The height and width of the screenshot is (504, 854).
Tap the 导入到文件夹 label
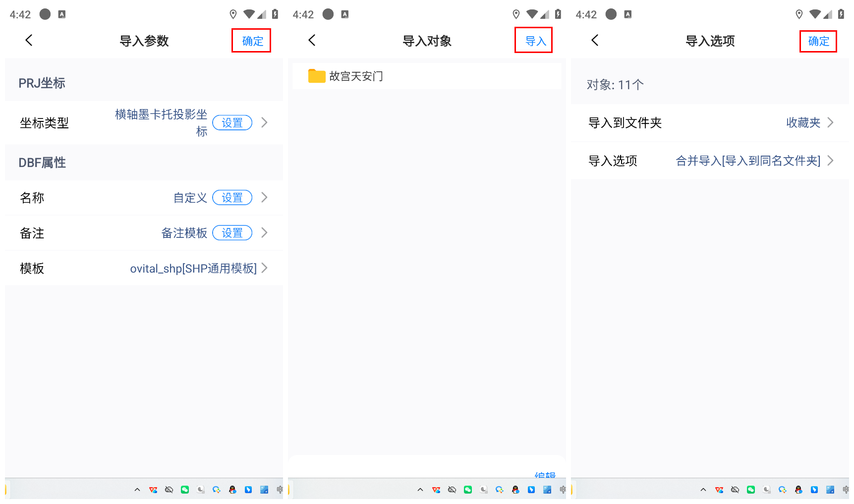coord(625,122)
